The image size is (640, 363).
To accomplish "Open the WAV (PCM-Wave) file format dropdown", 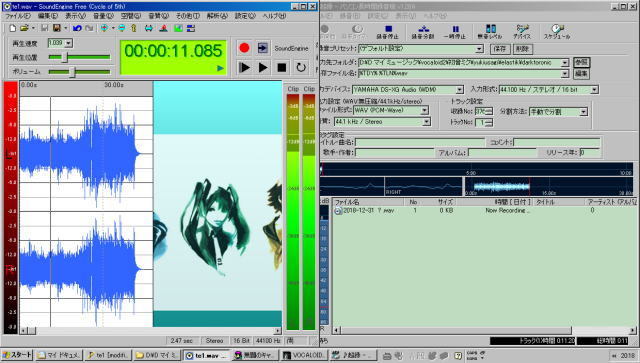I will point(424,110).
